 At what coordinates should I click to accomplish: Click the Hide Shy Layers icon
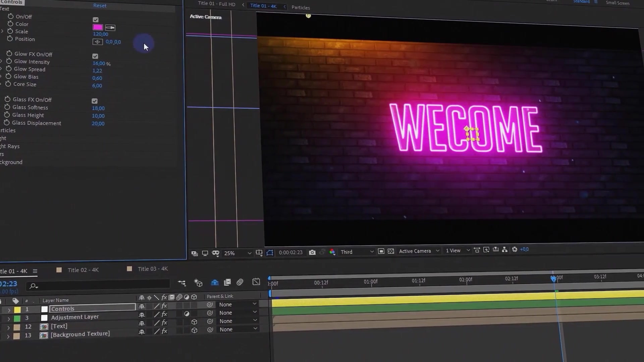click(x=215, y=283)
